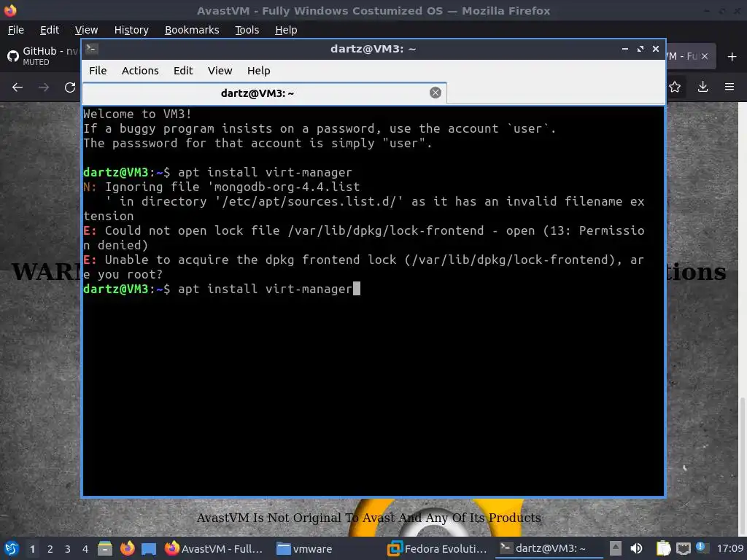
Task: Launch the file manager from panel
Action: click(x=105, y=548)
